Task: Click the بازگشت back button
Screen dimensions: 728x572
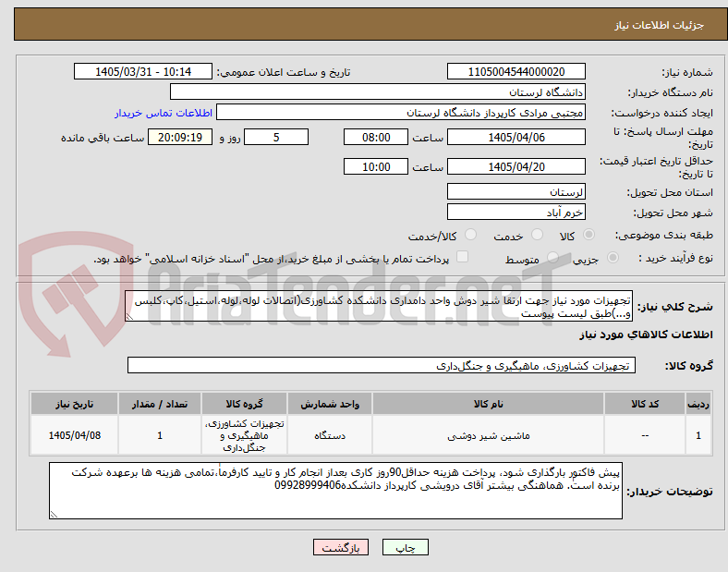Action: point(341,547)
